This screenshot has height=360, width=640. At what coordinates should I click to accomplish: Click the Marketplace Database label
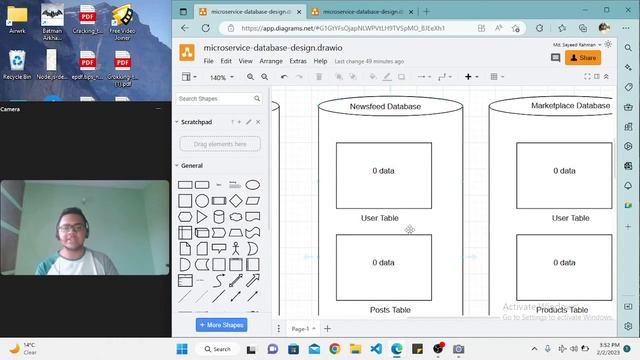571,106
